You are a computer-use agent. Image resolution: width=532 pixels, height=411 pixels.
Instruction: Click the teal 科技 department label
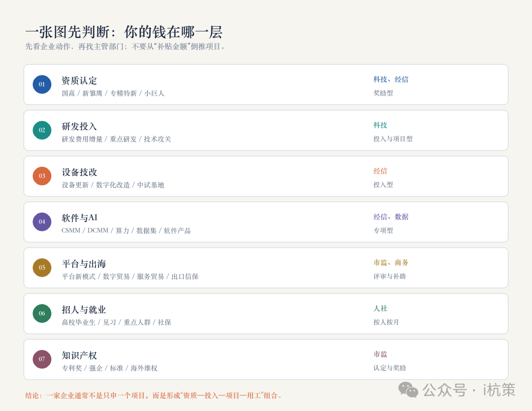tap(380, 125)
